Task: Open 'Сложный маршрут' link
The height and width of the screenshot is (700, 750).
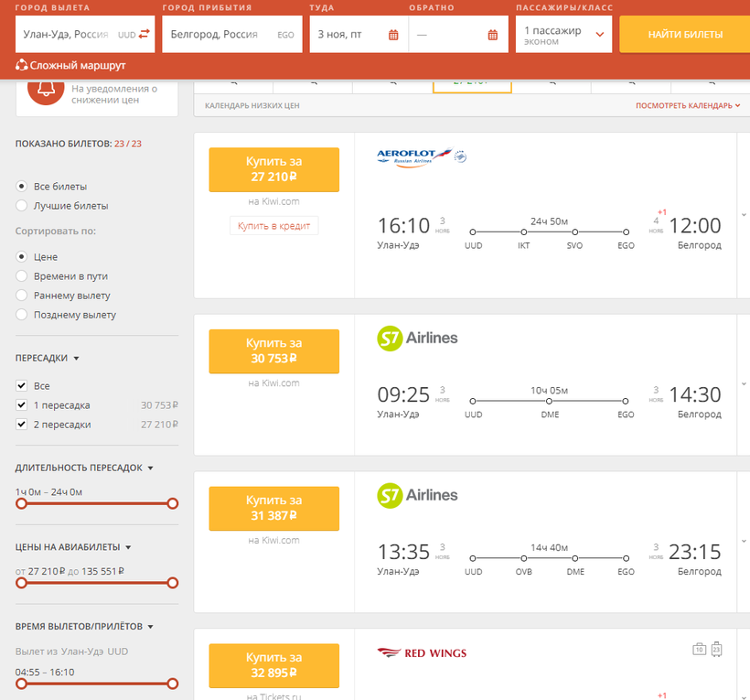Action: click(x=78, y=65)
